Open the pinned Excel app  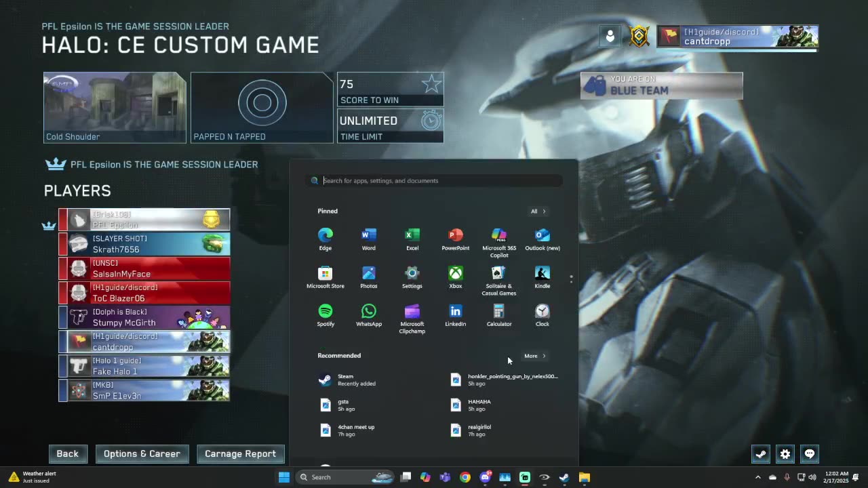click(x=412, y=239)
